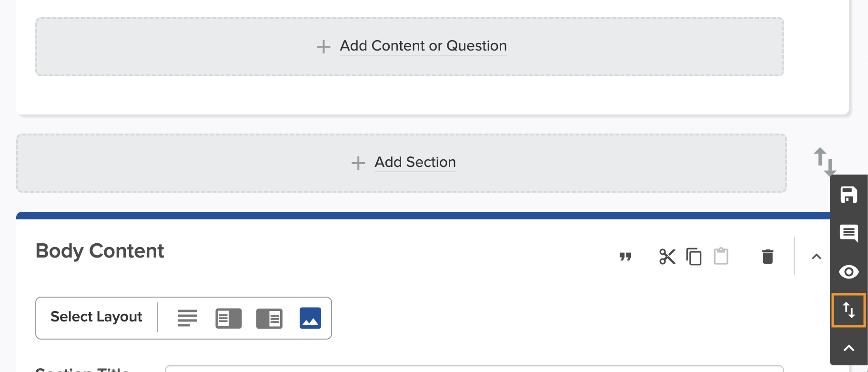Select the text-only layout option
The image size is (868, 372).
coord(187,318)
